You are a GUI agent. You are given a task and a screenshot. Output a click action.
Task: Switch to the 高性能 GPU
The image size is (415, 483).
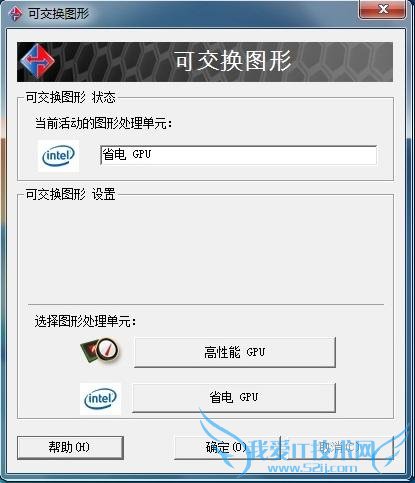pos(235,352)
